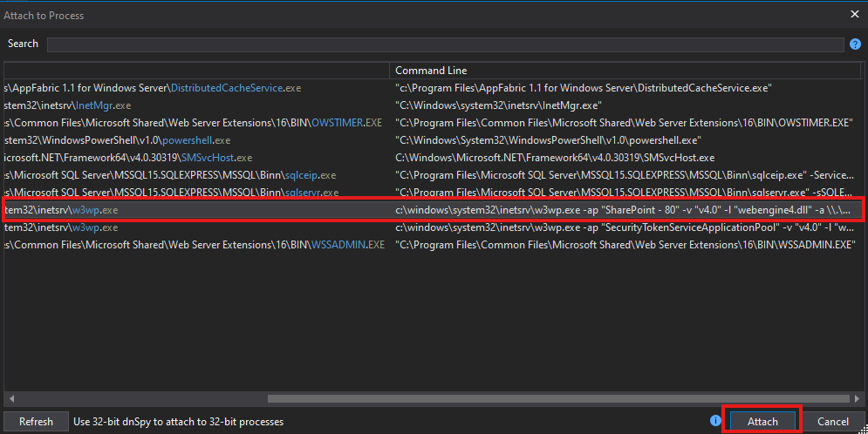Viewport: 868px width, 434px height.
Task: Click the SMSvcHost.exe command line cell
Action: (555, 158)
